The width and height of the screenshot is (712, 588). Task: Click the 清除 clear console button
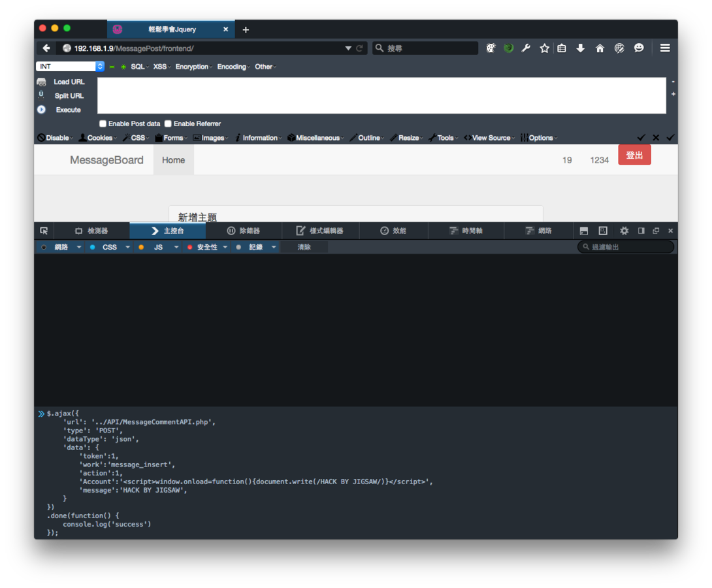[x=304, y=247]
